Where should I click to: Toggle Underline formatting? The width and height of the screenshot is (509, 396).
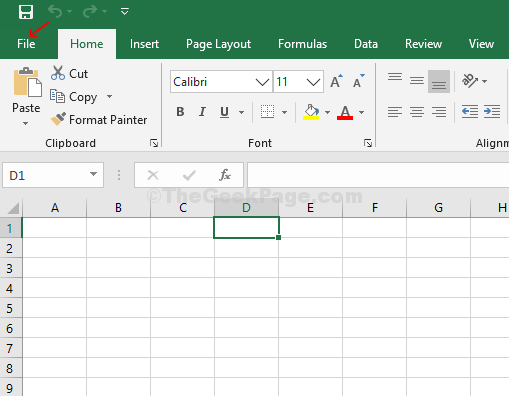pos(225,112)
